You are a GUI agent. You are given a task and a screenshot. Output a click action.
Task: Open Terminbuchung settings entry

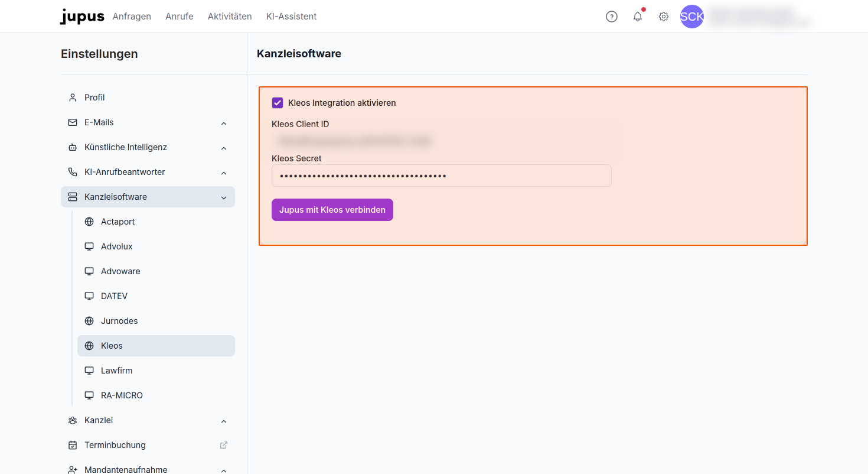click(x=148, y=445)
